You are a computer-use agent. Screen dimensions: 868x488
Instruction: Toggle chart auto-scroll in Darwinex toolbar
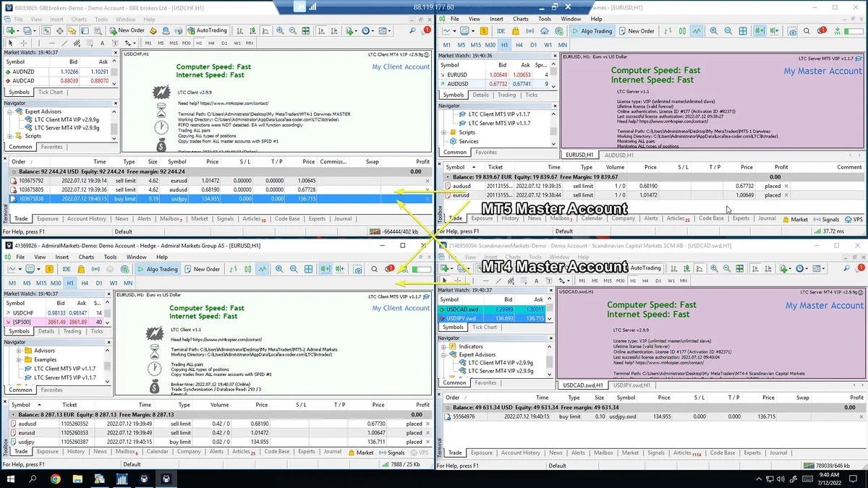759,31
